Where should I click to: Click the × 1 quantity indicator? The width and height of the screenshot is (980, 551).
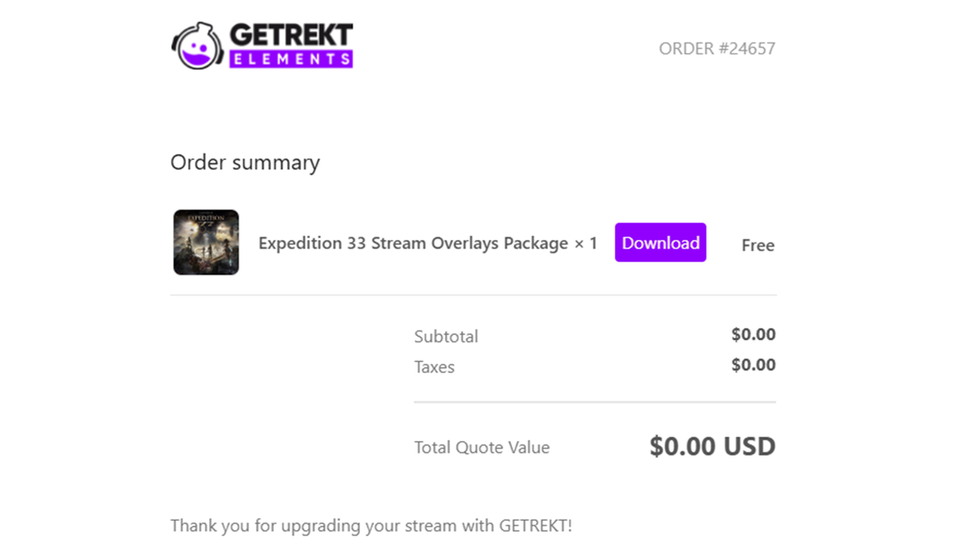(586, 243)
